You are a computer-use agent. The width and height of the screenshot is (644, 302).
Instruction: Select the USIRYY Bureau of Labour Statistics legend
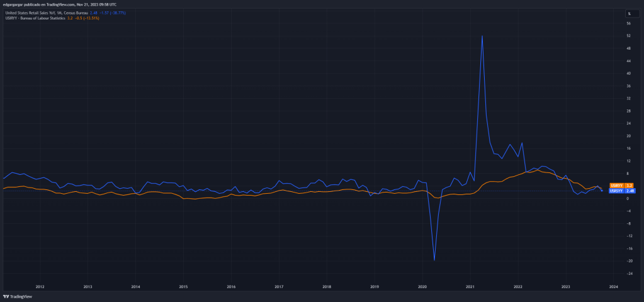34,18
